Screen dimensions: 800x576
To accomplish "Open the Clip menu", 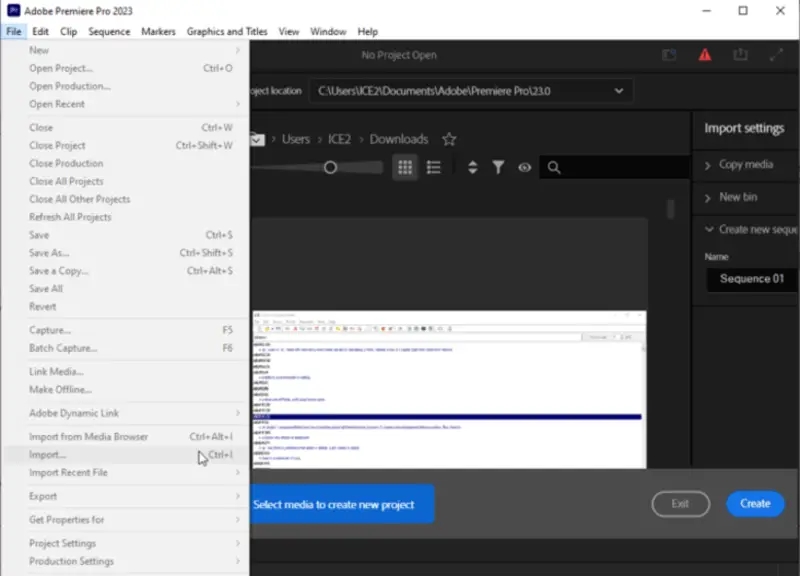I will coord(68,32).
